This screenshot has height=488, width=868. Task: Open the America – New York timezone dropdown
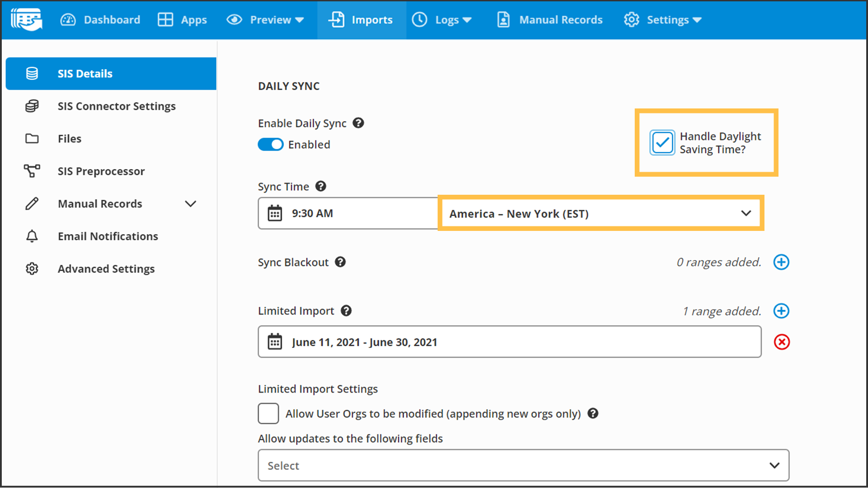click(x=600, y=213)
